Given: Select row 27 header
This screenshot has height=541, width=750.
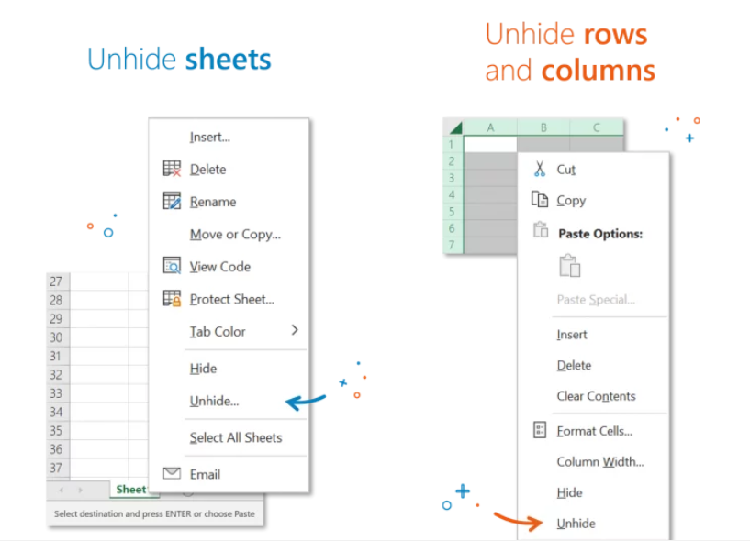Looking at the screenshot, I should pyautogui.click(x=56, y=281).
